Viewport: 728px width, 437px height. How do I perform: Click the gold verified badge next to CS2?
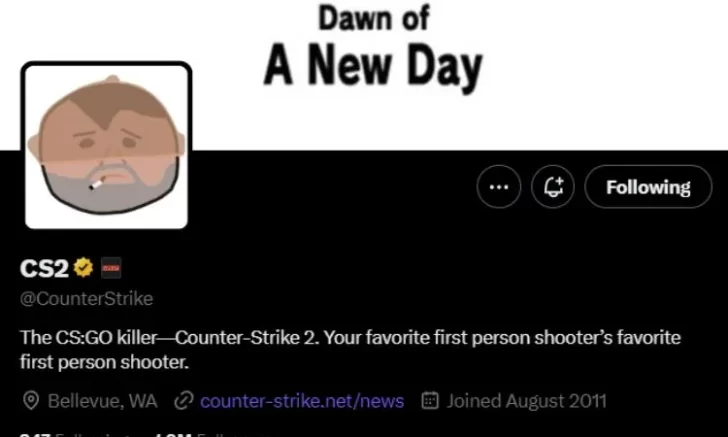(x=83, y=267)
